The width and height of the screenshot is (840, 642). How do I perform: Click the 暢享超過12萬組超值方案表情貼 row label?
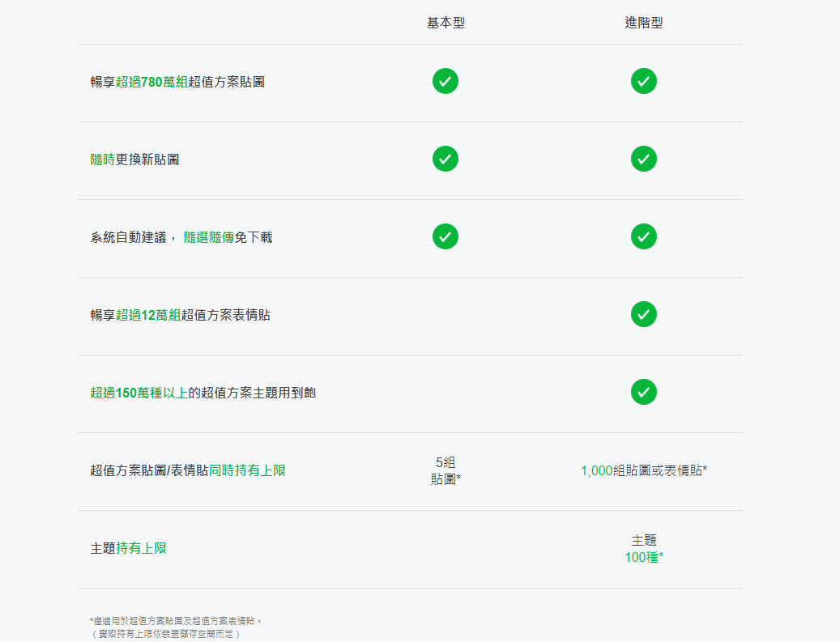[180, 315]
